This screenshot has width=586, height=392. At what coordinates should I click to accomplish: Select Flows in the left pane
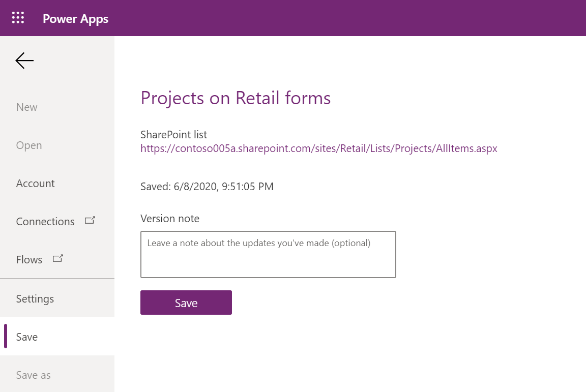[x=29, y=259]
